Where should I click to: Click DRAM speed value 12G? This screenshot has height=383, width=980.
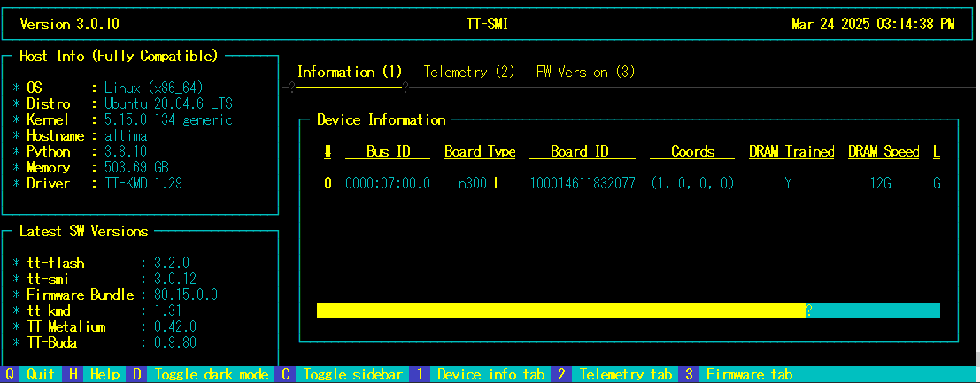point(880,184)
